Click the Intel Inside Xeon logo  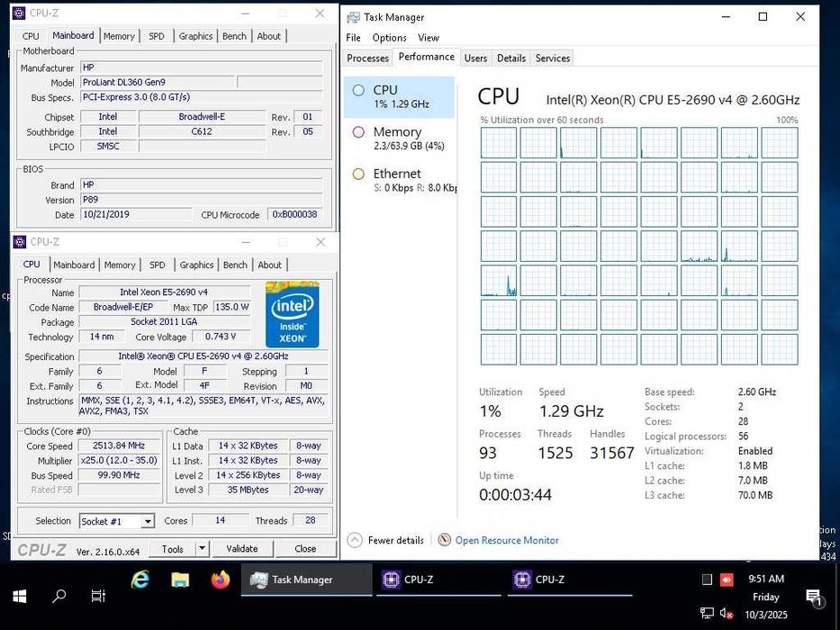[x=293, y=314]
